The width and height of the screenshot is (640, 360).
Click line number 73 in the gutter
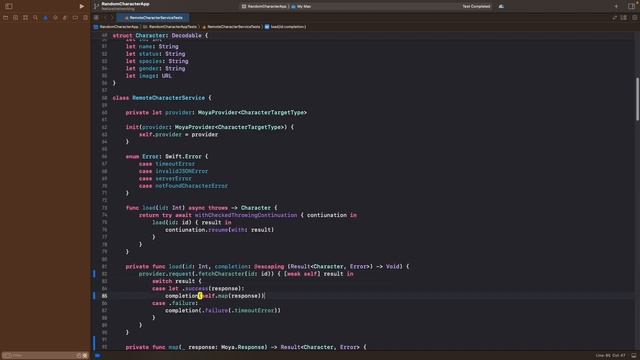pyautogui.click(x=104, y=208)
